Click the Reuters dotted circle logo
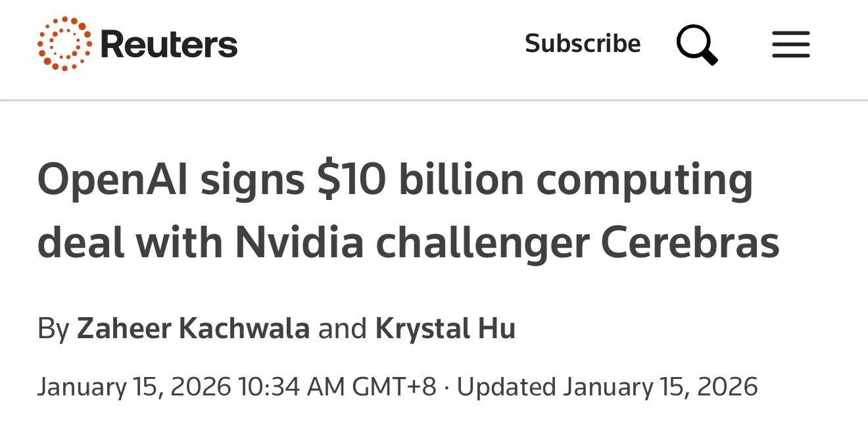 pyautogui.click(x=64, y=44)
